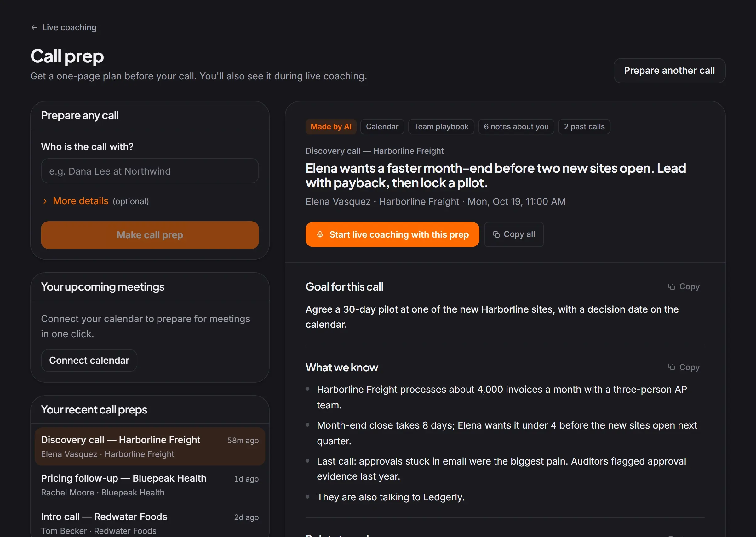Click the microphone icon on the coaching button
This screenshot has width=756, height=537.
click(x=320, y=234)
